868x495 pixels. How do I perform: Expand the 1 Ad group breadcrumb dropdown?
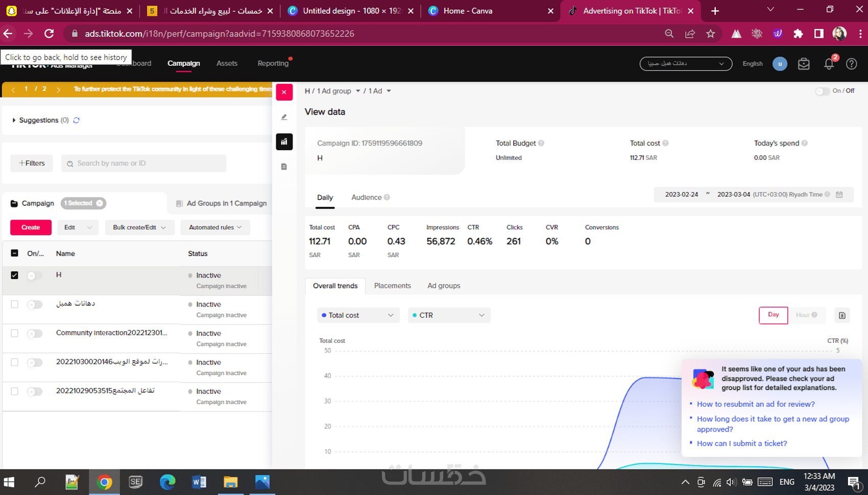(358, 91)
